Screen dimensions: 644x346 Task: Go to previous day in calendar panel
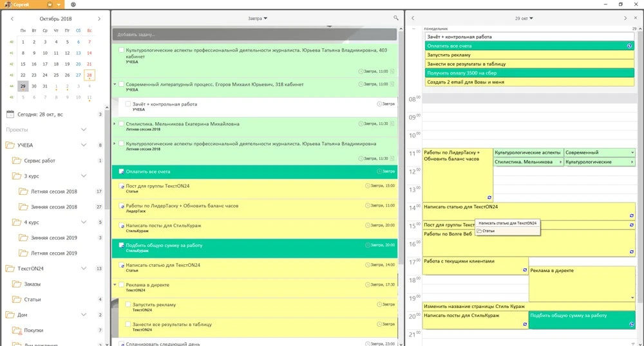(x=413, y=19)
